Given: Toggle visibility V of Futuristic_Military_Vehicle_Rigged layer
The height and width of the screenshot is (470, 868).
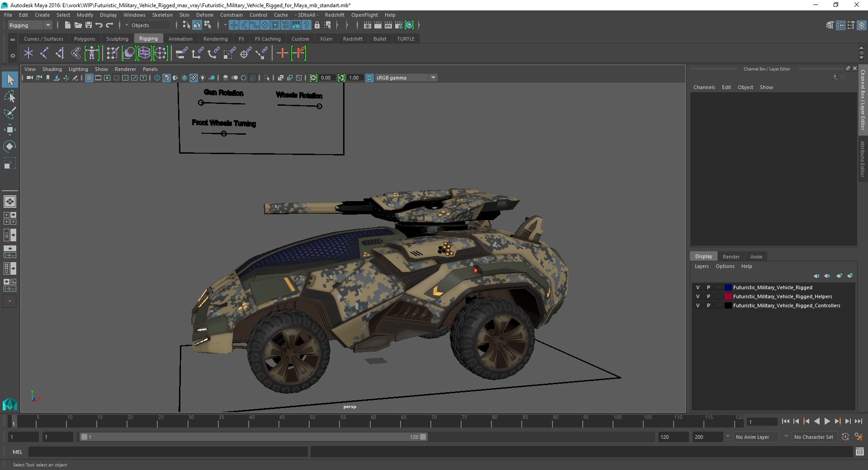Looking at the screenshot, I should pyautogui.click(x=698, y=287).
